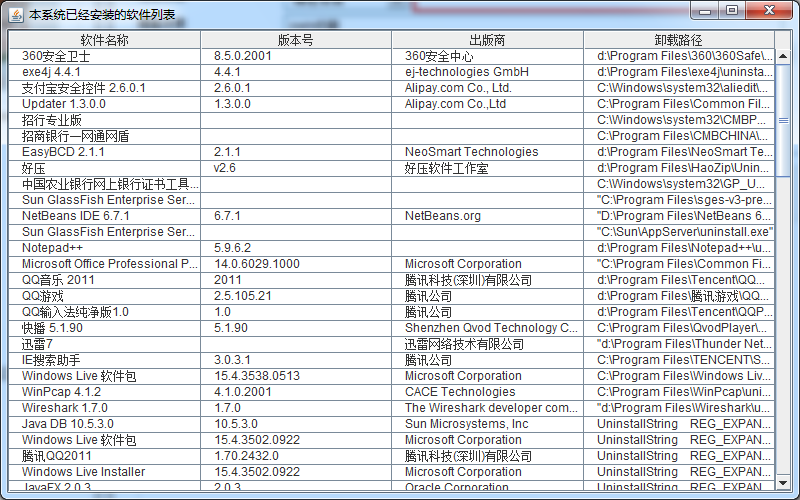Select the WinPcap 4.1.2 name cell

click(105, 392)
